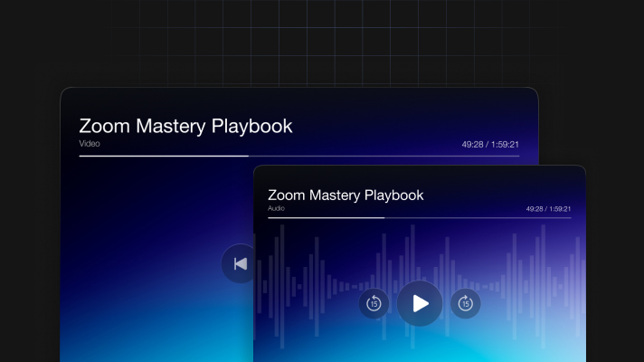Image resolution: width=644 pixels, height=362 pixels.
Task: Click the audio player's 49:28 / 1:59:21 timestamp
Action: pos(548,209)
